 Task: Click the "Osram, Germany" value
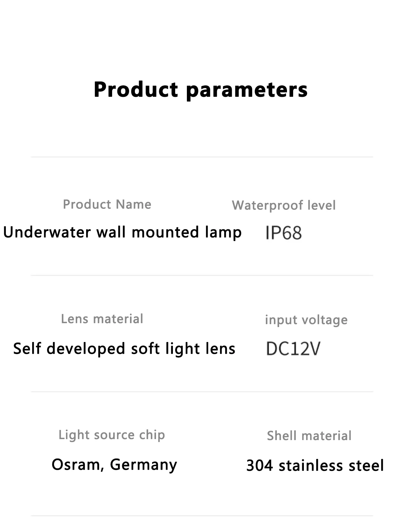tap(114, 464)
